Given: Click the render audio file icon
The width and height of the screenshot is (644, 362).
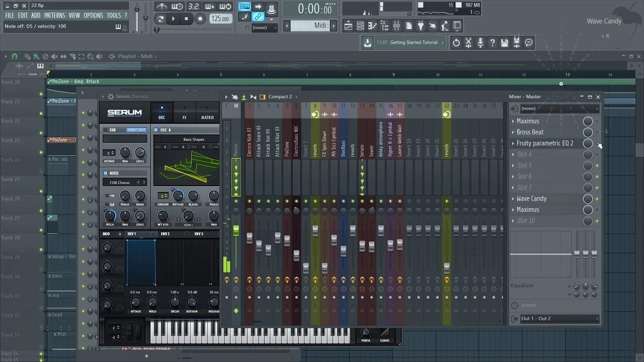Looking at the screenshot, I should (x=516, y=43).
